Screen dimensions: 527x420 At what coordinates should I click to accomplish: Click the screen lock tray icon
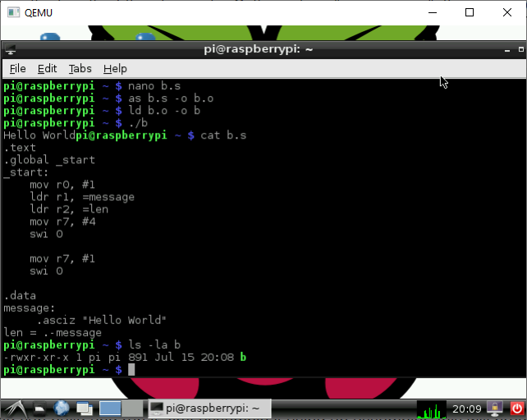click(496, 408)
